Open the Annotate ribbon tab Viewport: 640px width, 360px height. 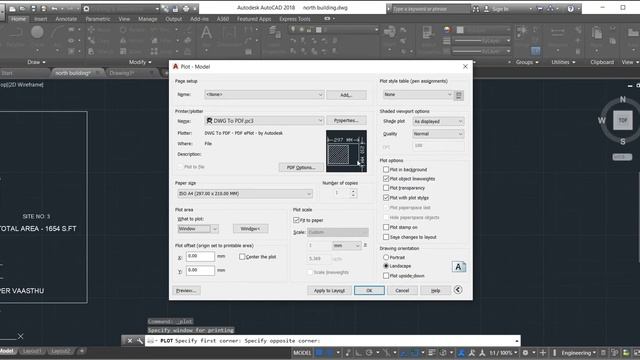pos(66,19)
